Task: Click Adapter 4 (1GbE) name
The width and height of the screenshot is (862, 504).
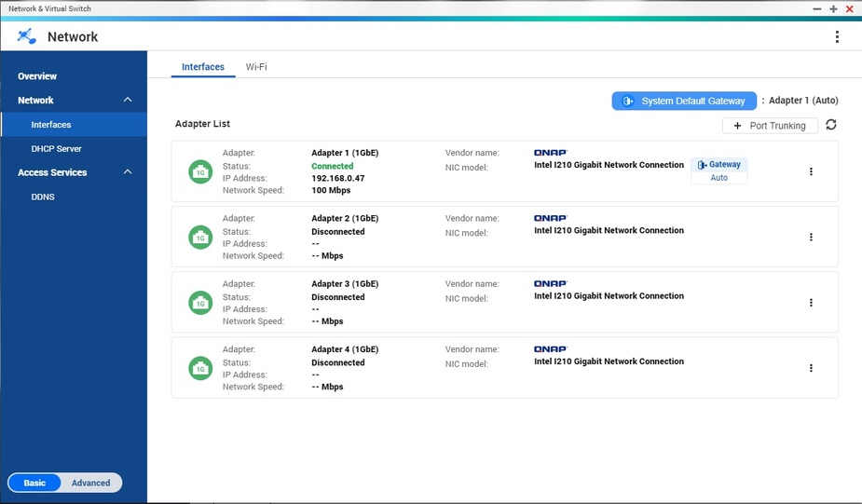Action: tap(345, 349)
